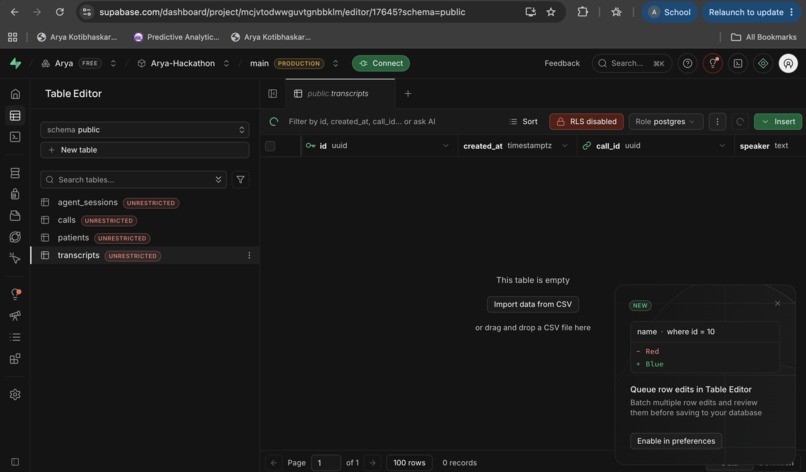This screenshot has width=806, height=472.
Task: Open Logs list icon in sidebar
Action: click(15, 337)
